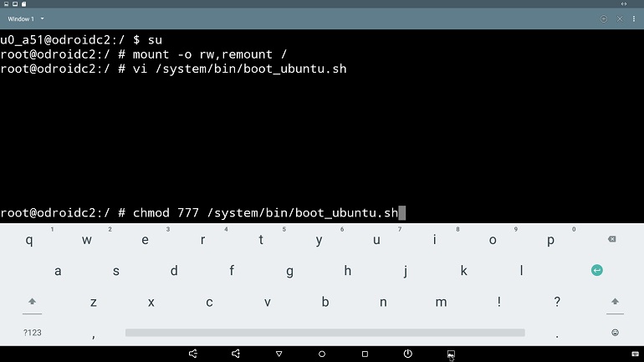This screenshot has width=644, height=362.
Task: Tap the k key
Action: (463, 271)
